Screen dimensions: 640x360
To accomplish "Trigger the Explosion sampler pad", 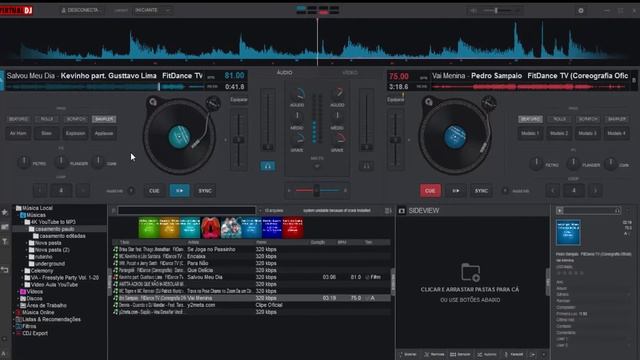I will tap(76, 133).
